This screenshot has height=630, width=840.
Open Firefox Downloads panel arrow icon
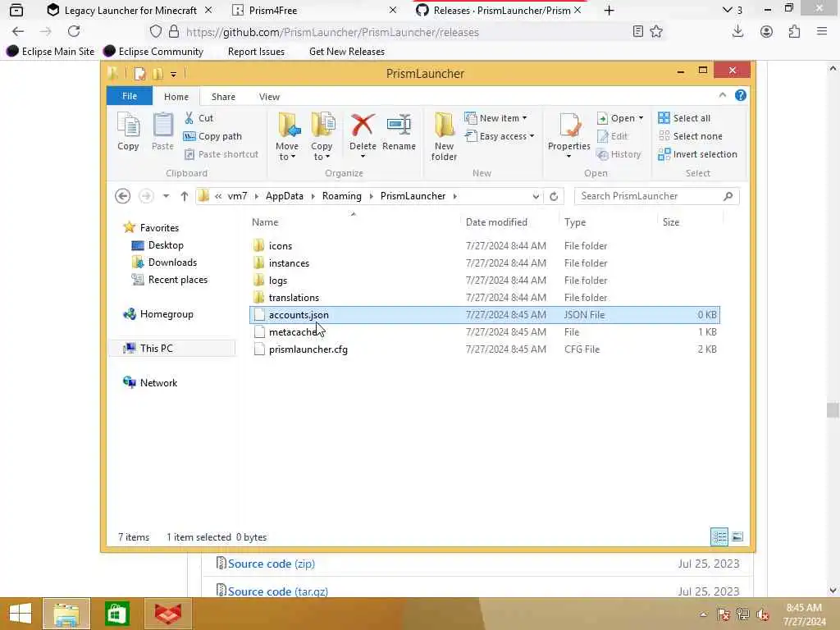click(x=737, y=32)
